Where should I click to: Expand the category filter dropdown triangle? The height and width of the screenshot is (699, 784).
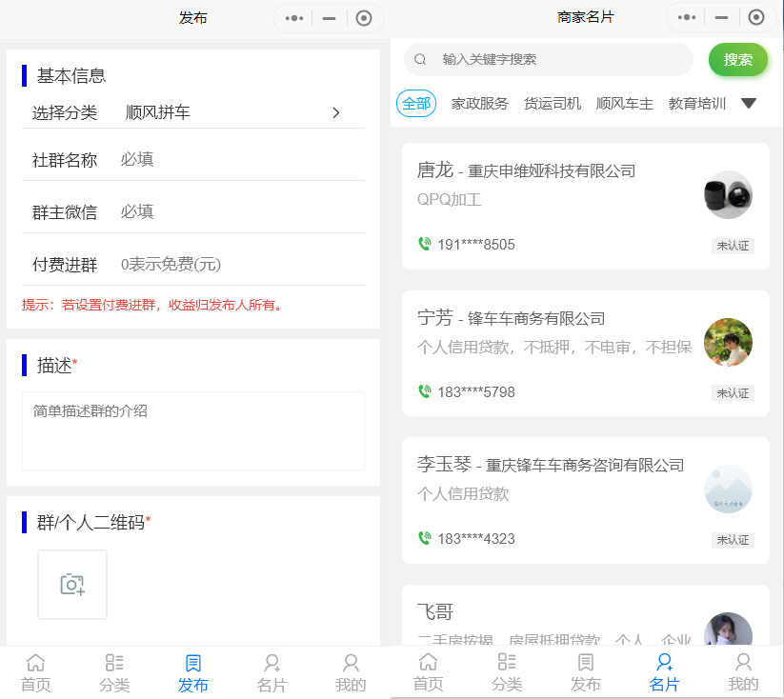point(749,104)
